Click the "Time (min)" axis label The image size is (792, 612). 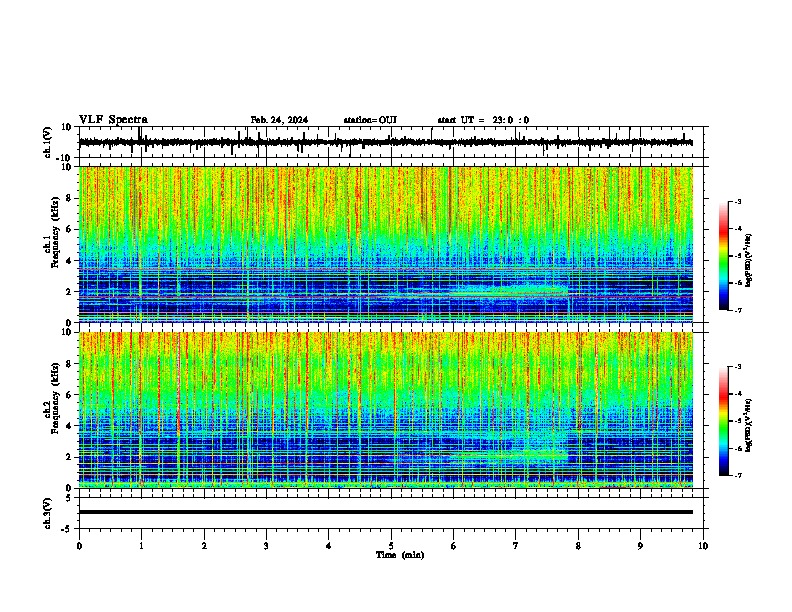pyautogui.click(x=400, y=555)
